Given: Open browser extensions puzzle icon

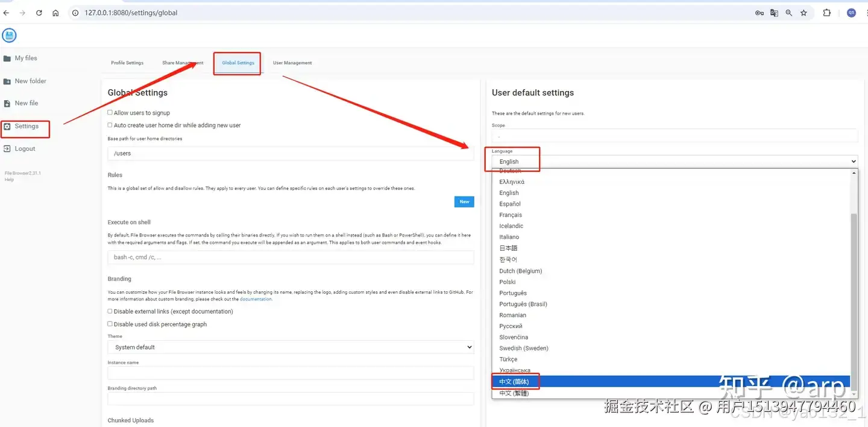Looking at the screenshot, I should coord(826,13).
